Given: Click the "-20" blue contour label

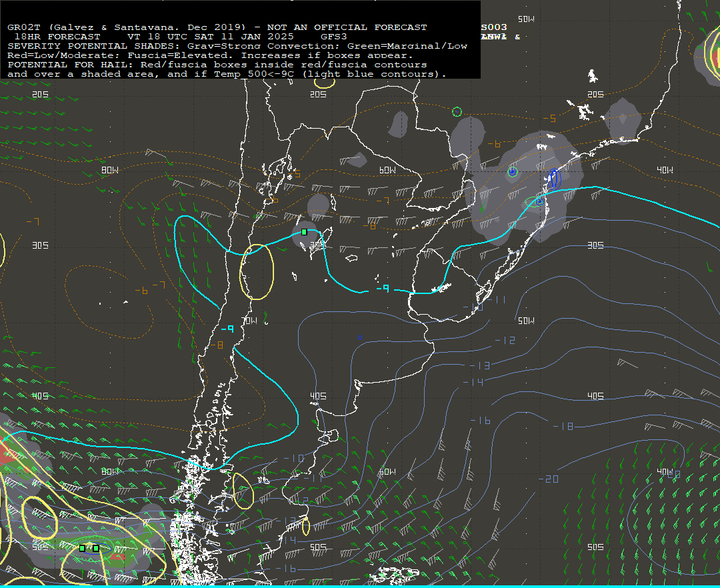Looking at the screenshot, I should pos(549,479).
